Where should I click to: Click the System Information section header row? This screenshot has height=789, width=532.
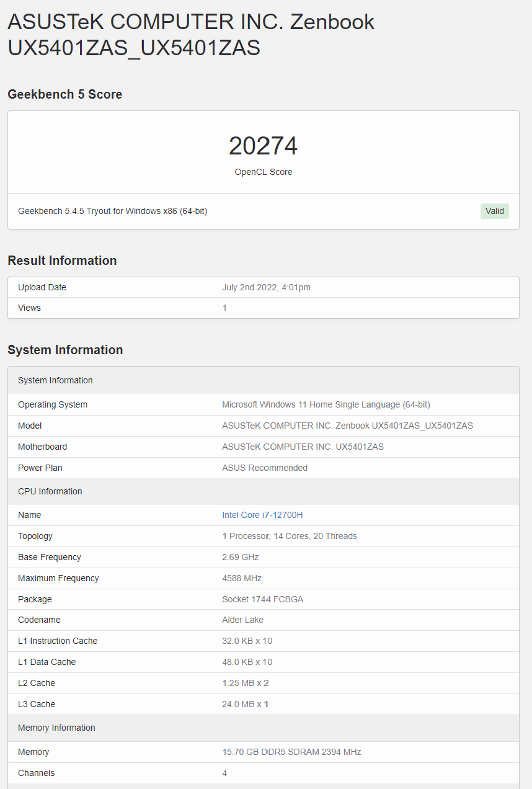[264, 380]
